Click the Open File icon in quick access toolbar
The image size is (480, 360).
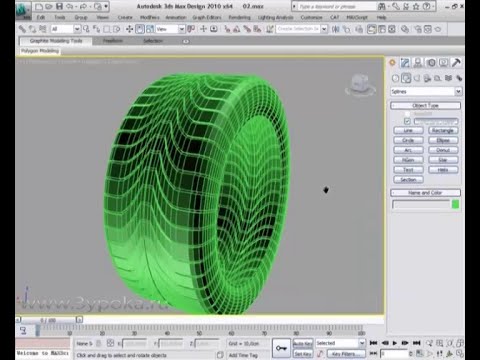49,6
